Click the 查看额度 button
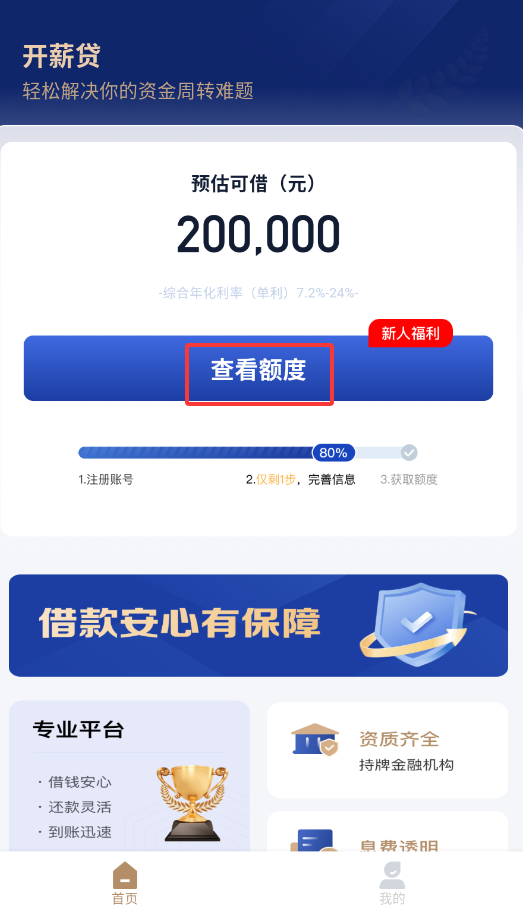This screenshot has height=915, width=523. pos(259,368)
